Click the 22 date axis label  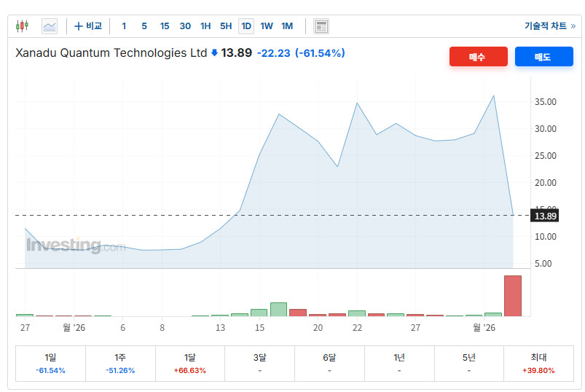pos(357,327)
